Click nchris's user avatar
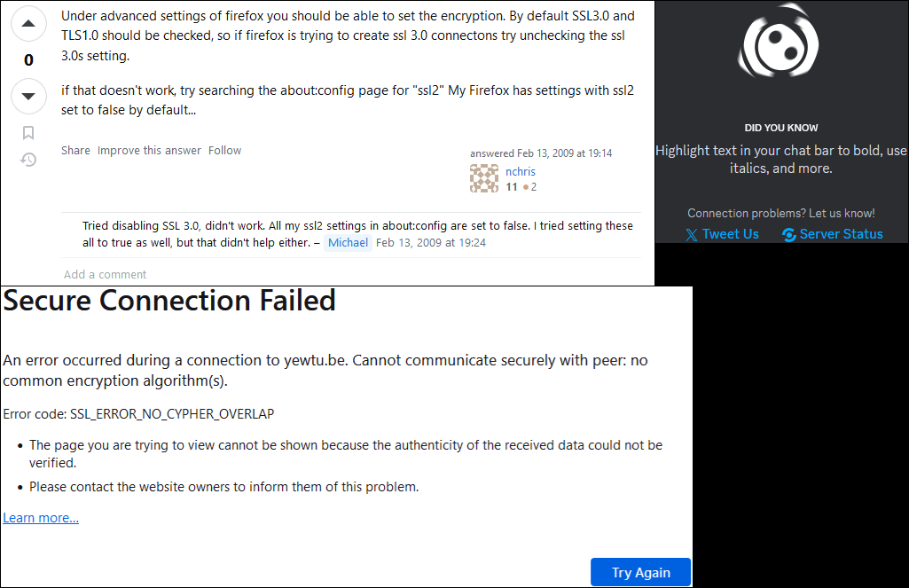This screenshot has height=588, width=909. tap(484, 179)
